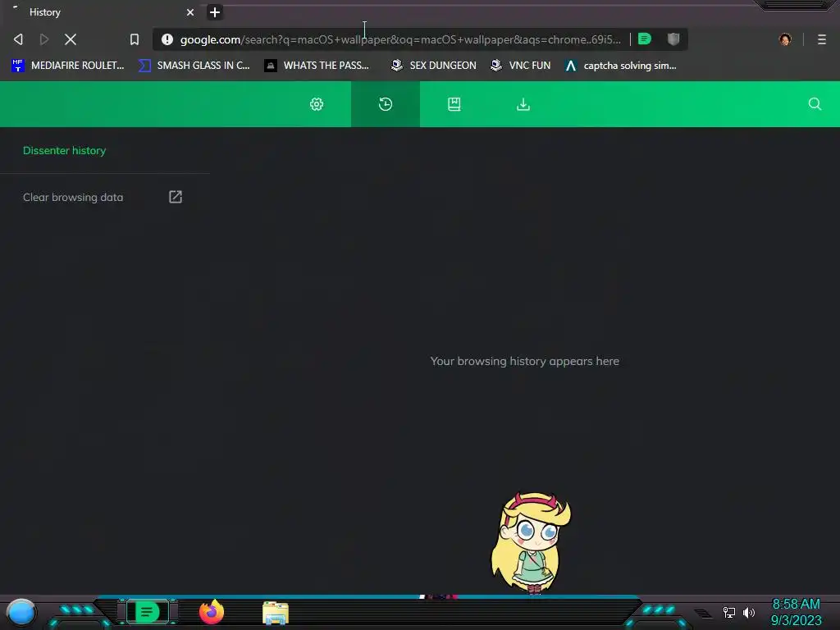The image size is (840, 630).
Task: Open a new tab with plus button
Action: (x=215, y=12)
